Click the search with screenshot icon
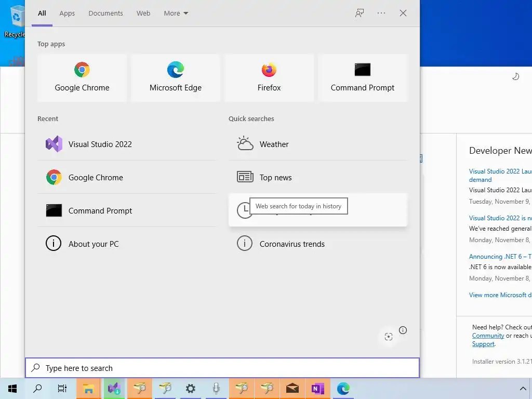532x399 pixels. click(x=389, y=337)
